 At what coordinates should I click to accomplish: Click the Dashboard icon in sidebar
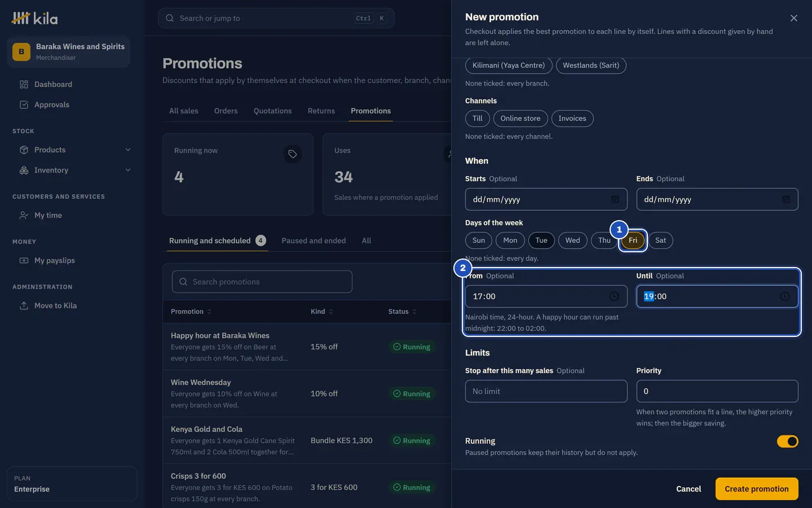click(x=24, y=84)
